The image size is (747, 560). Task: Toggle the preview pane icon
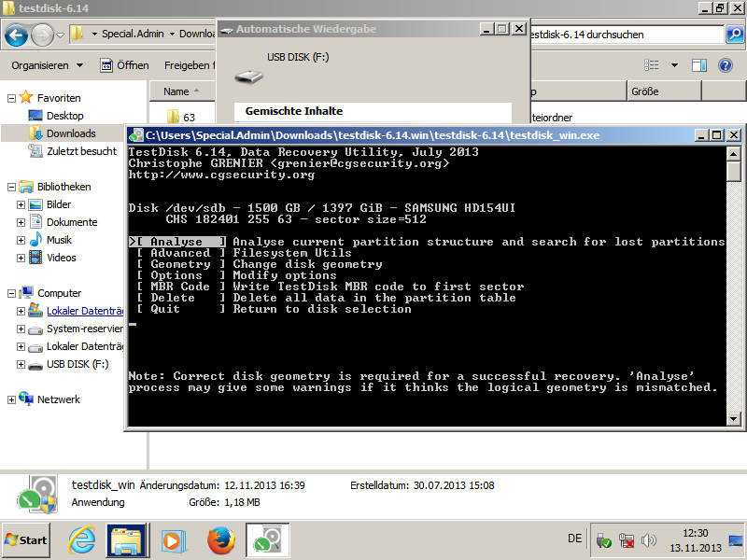pos(699,65)
